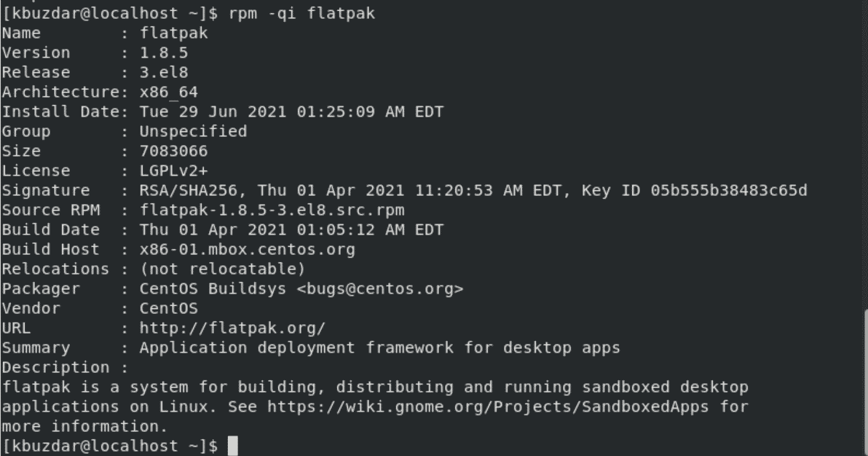868x456 pixels.
Task: Click the '(not relocatable)' text
Action: click(223, 270)
